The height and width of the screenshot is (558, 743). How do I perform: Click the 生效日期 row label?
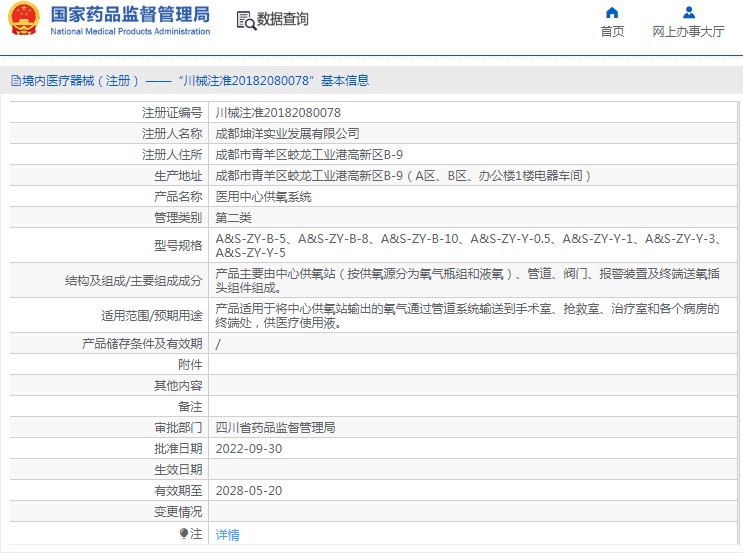178,470
